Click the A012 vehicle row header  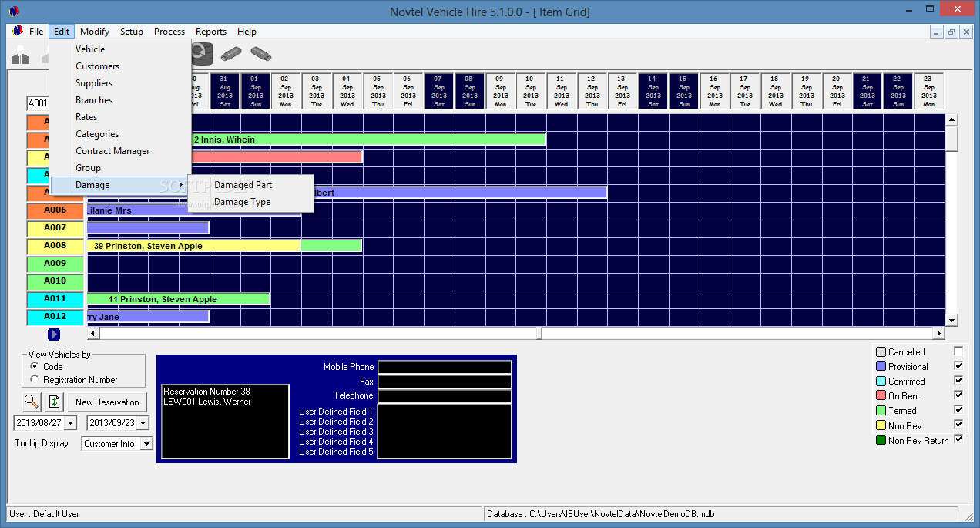tap(55, 317)
